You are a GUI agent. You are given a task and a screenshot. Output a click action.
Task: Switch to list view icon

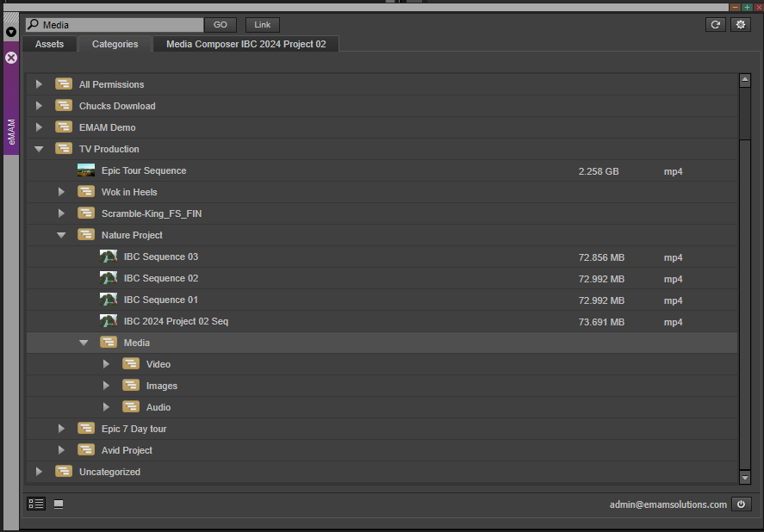[36, 504]
